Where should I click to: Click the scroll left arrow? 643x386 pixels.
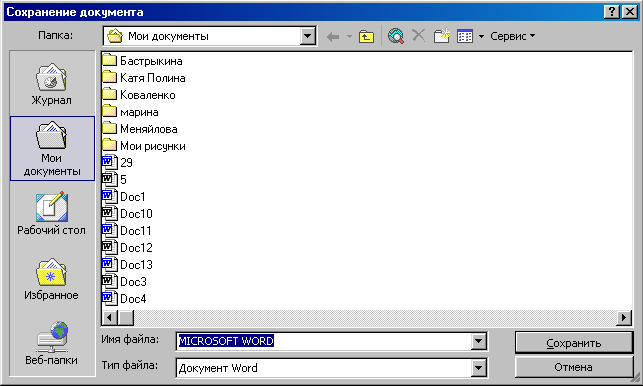(109, 317)
